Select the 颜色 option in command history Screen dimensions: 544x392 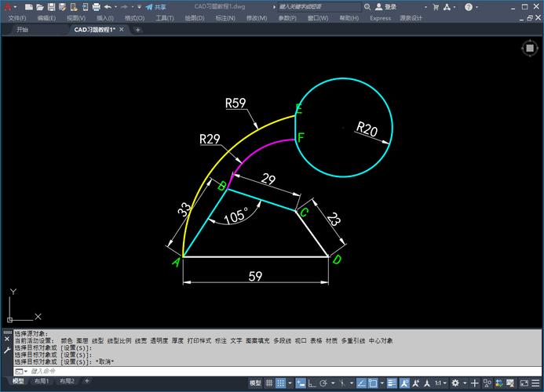point(67,340)
